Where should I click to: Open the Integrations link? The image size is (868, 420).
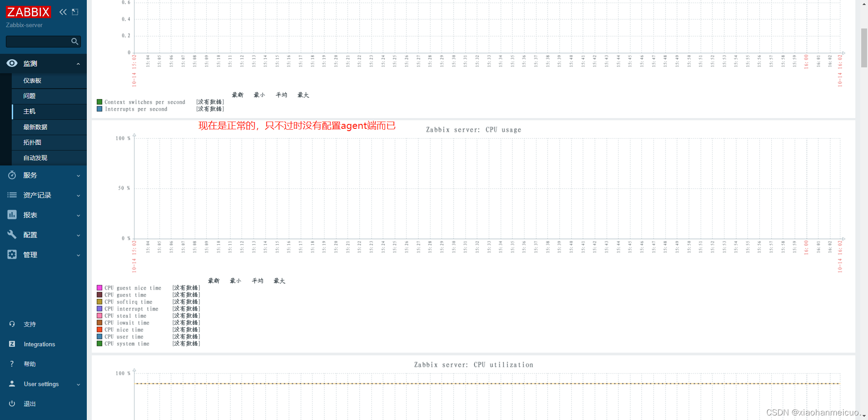pyautogui.click(x=39, y=344)
